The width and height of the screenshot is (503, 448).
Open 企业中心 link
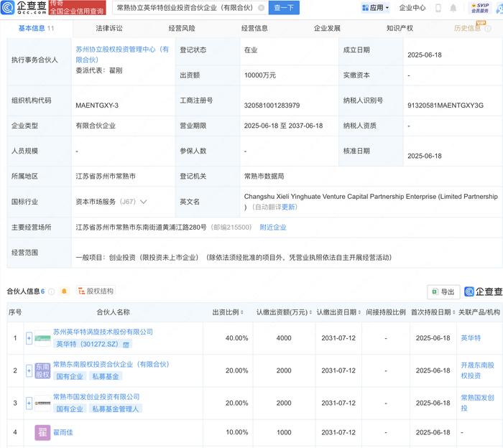(x=412, y=8)
